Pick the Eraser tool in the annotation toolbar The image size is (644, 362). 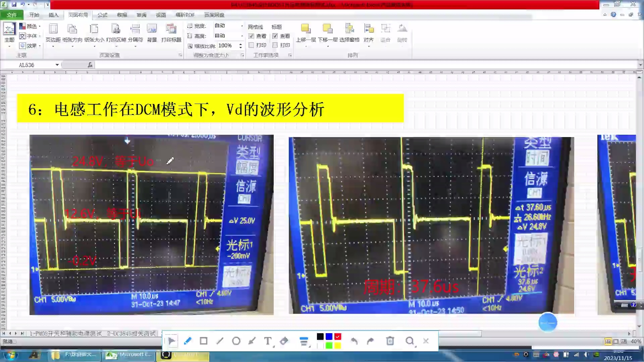pyautogui.click(x=283, y=341)
